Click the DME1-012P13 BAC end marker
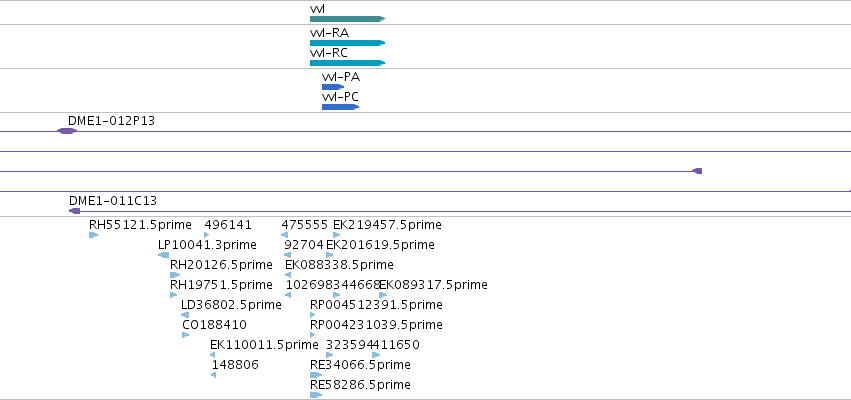 [x=67, y=131]
